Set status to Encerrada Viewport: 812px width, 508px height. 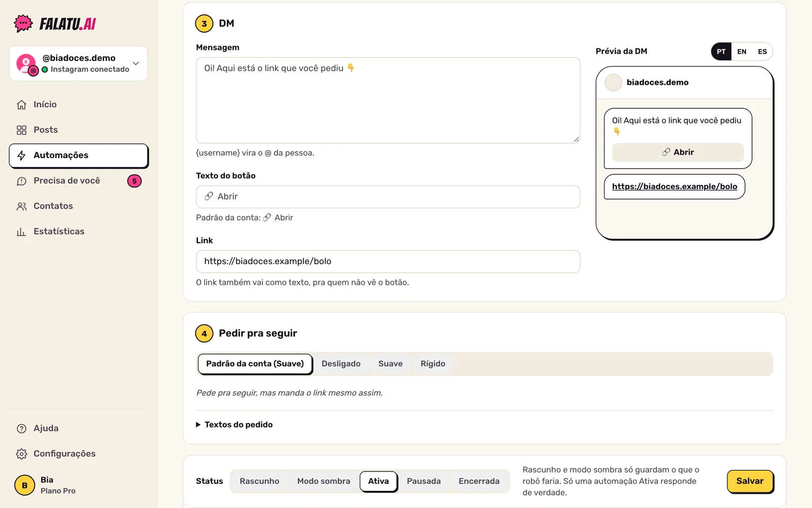[x=479, y=481]
